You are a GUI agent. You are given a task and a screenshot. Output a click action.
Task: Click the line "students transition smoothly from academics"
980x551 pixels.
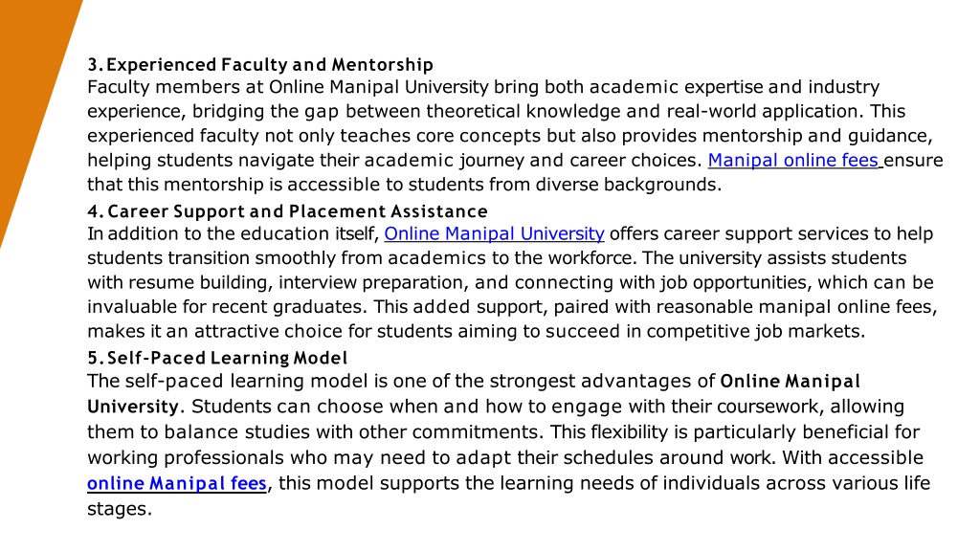pos(497,258)
